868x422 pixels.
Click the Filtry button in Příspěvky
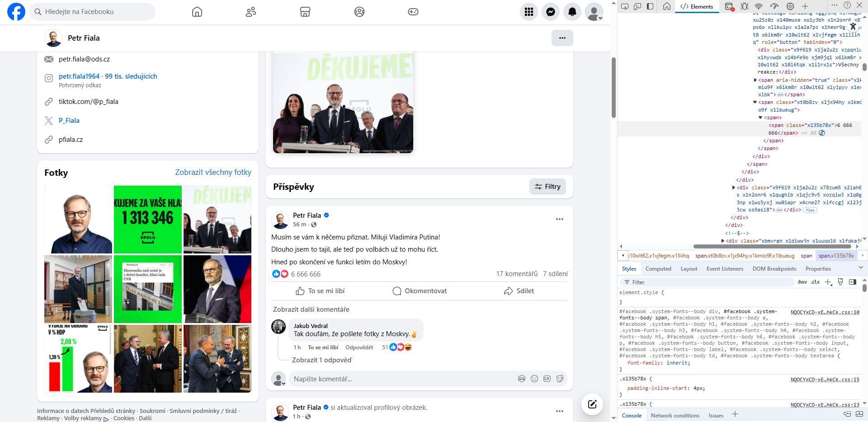pos(547,187)
